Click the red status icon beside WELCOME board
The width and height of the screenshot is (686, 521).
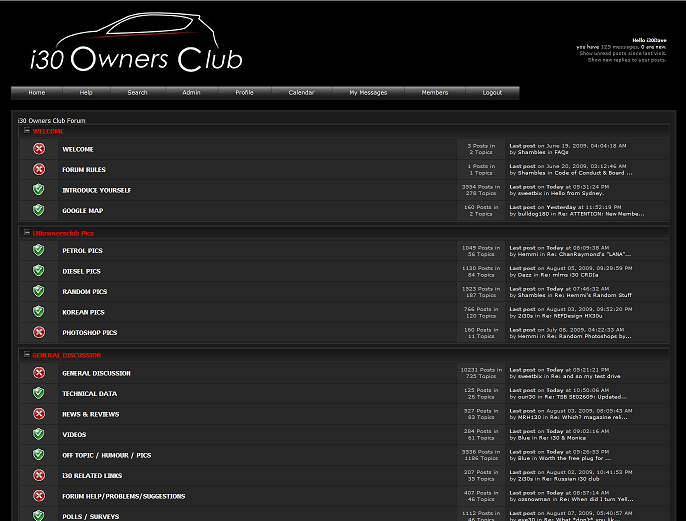pos(39,149)
